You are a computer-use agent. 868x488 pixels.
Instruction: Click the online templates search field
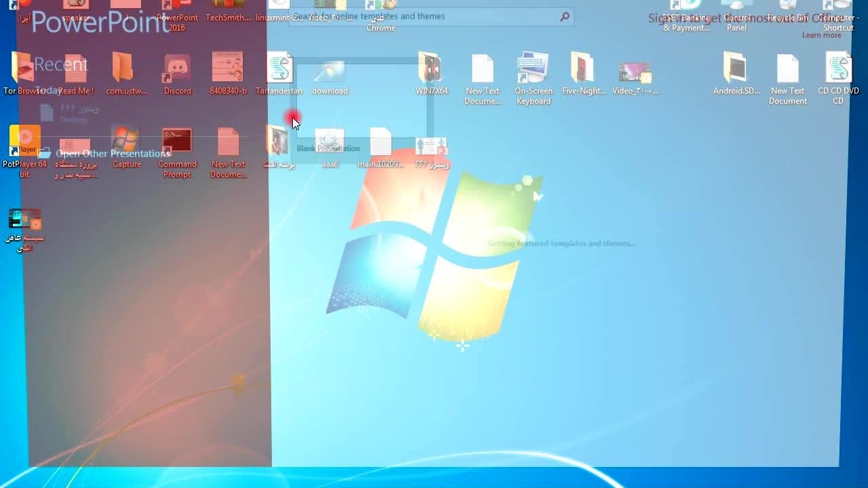pos(420,17)
